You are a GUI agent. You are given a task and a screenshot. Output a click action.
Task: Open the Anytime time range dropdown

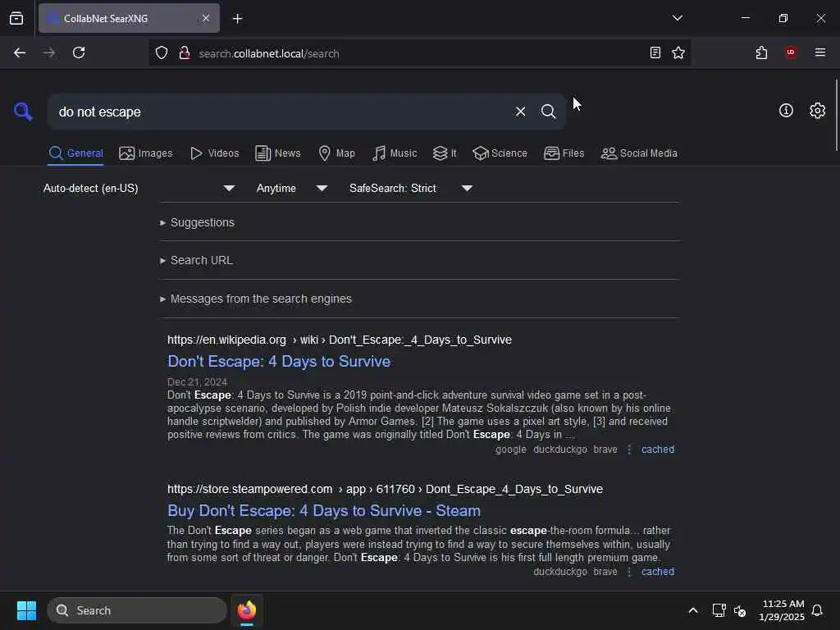tap(291, 188)
